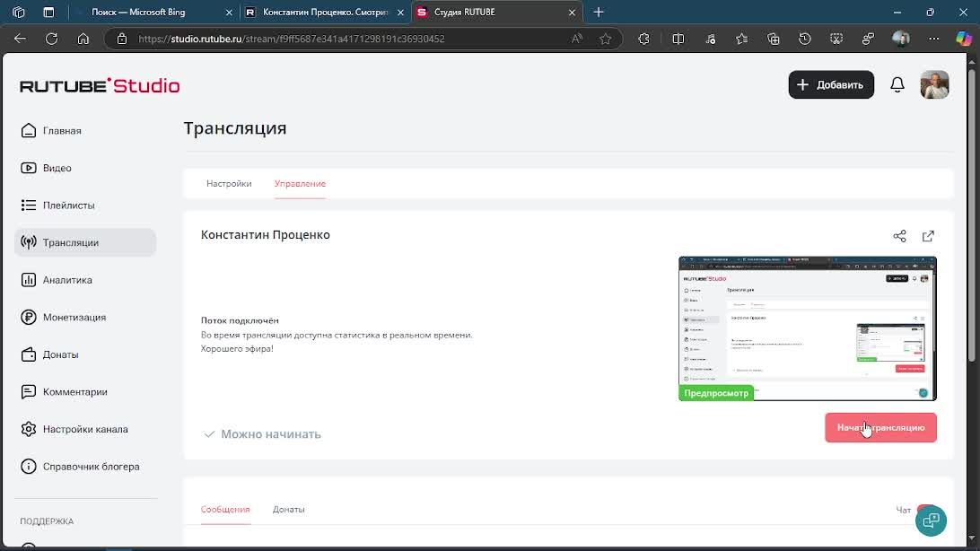Open the browser favorites list
The image size is (980, 551).
(742, 39)
